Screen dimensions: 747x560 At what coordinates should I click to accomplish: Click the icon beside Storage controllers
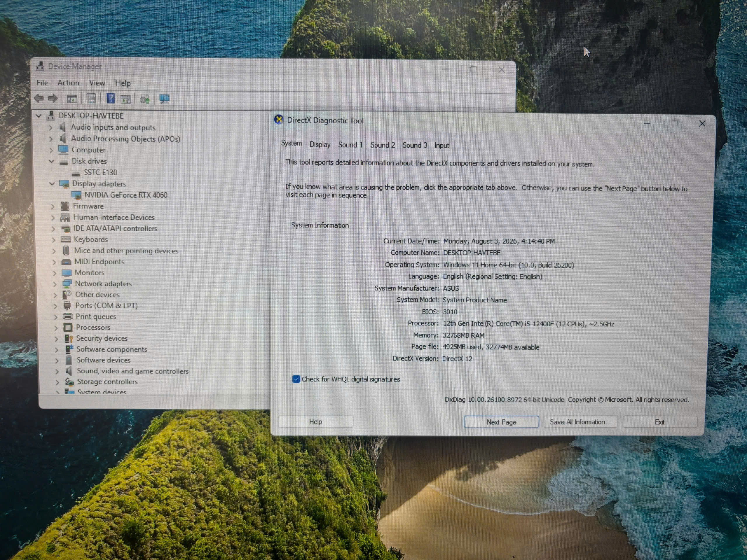click(x=69, y=382)
